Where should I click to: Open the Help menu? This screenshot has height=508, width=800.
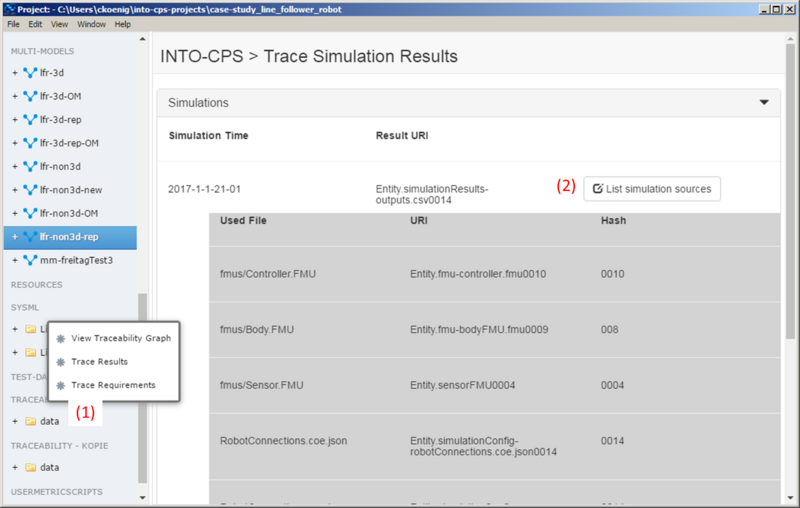pyautogui.click(x=123, y=24)
